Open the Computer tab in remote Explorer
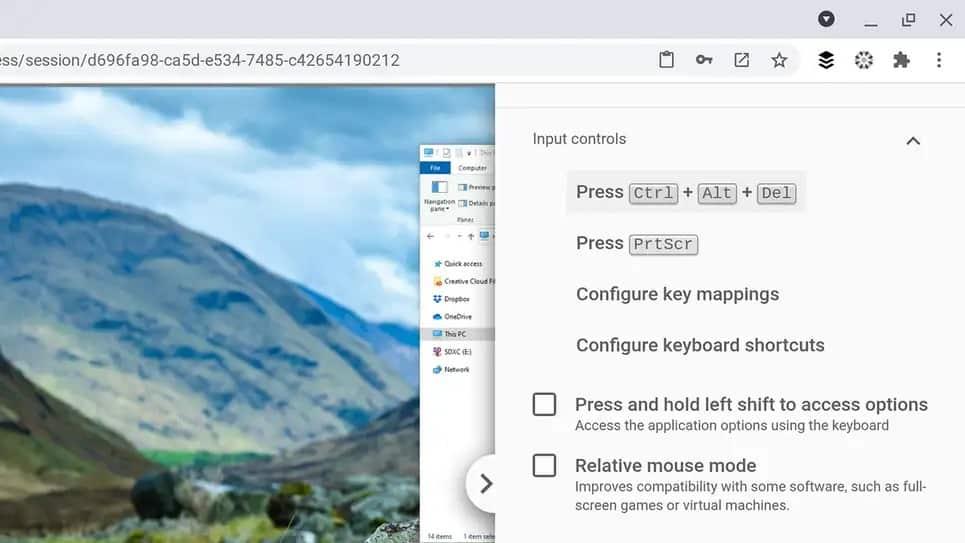This screenshot has height=543, width=965. (472, 168)
